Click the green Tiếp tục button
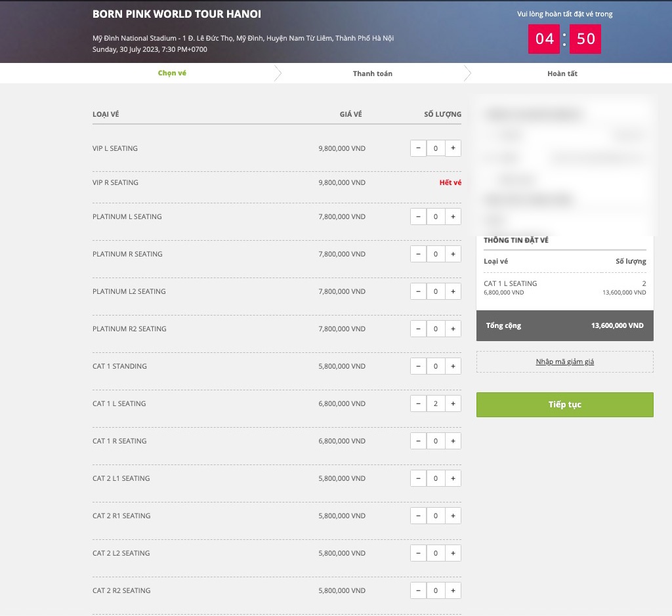 [x=564, y=405]
